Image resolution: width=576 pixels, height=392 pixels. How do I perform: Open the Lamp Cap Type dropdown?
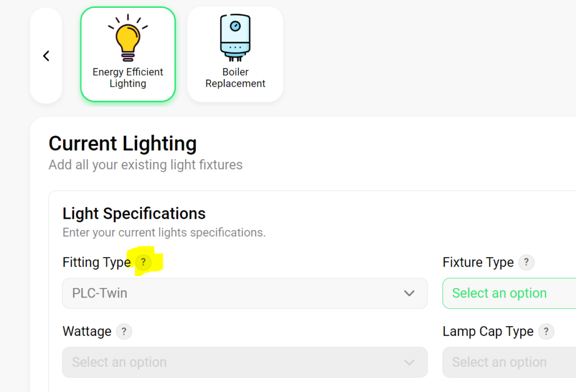click(x=509, y=362)
